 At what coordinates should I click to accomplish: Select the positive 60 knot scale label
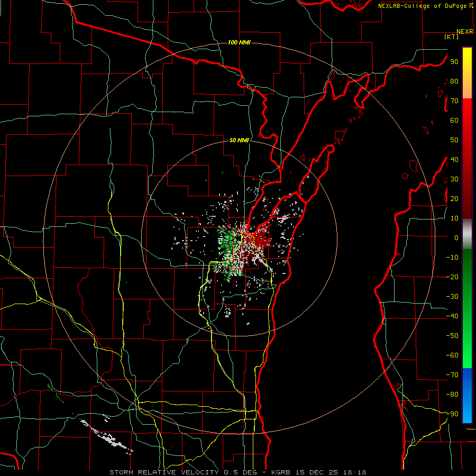tap(454, 120)
